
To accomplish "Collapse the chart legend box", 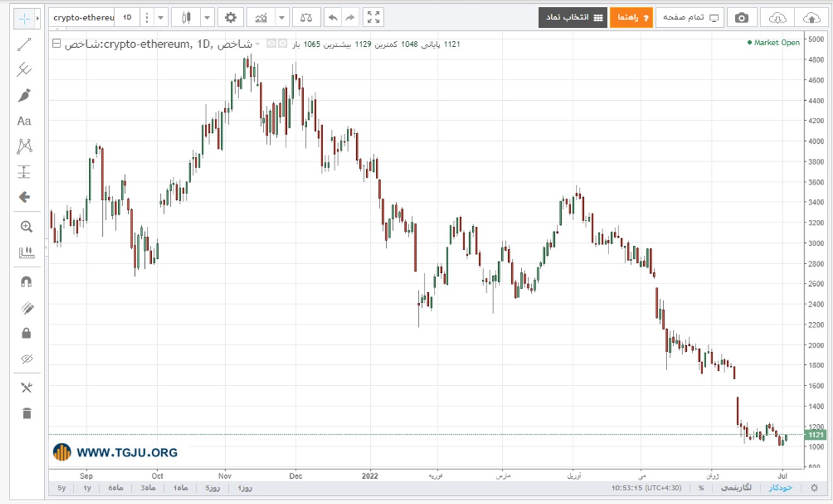I will [56, 43].
